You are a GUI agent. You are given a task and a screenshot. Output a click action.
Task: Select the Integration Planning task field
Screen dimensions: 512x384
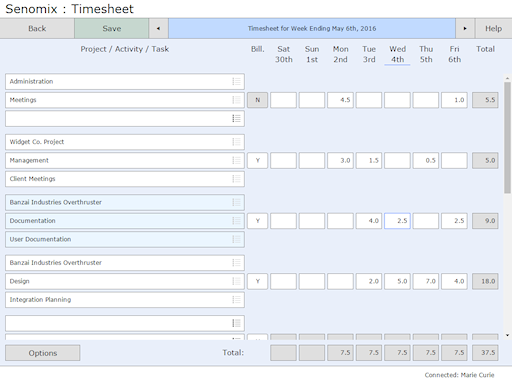point(125,300)
